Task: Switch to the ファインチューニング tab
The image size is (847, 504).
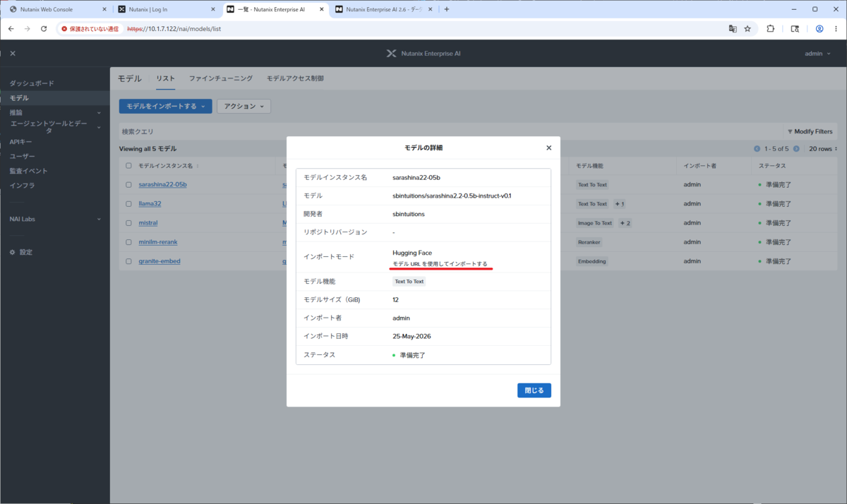Action: [220, 78]
